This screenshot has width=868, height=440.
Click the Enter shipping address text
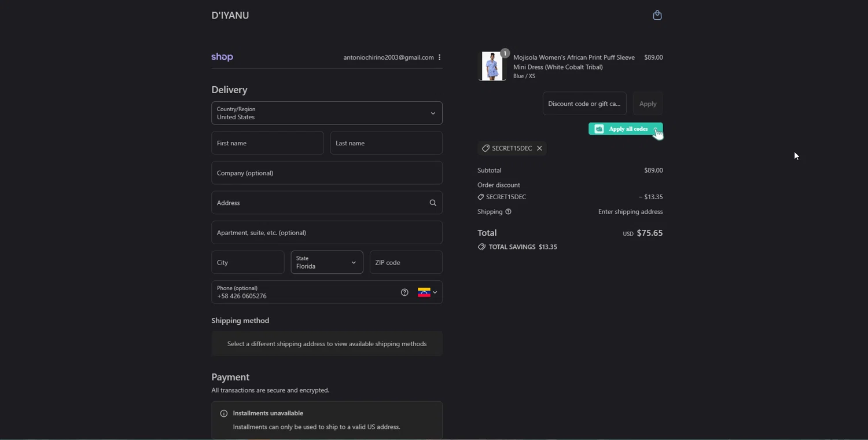(x=631, y=212)
